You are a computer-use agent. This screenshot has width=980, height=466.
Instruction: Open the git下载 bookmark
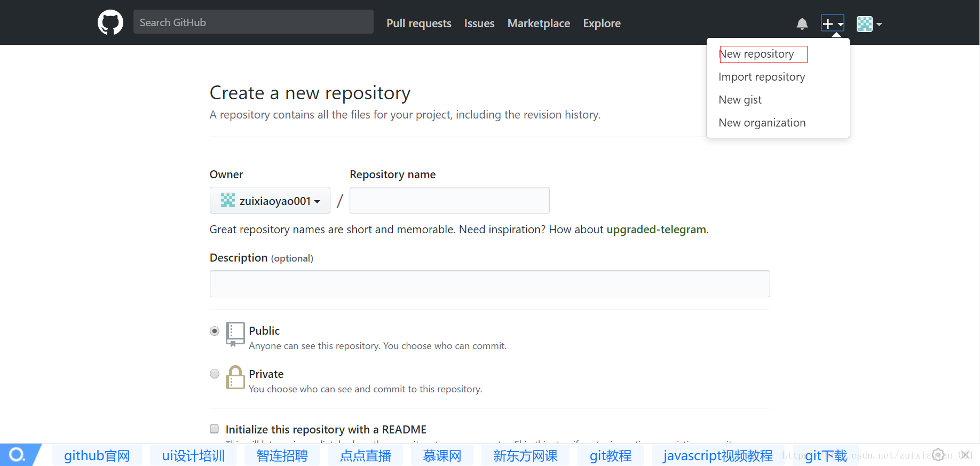(826, 455)
